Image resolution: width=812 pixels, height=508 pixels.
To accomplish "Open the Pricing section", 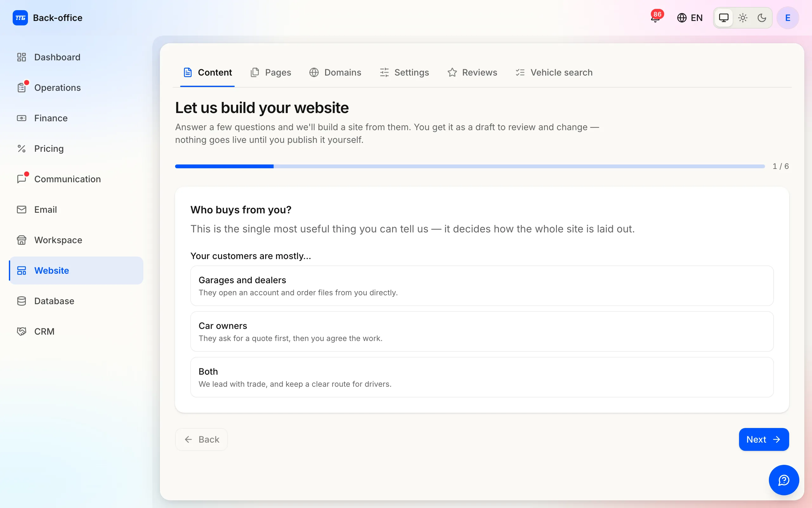I will 76,149.
